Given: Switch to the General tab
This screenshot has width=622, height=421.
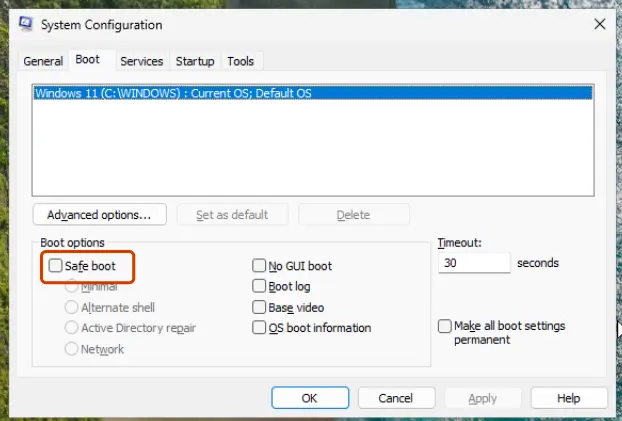Looking at the screenshot, I should (x=43, y=61).
